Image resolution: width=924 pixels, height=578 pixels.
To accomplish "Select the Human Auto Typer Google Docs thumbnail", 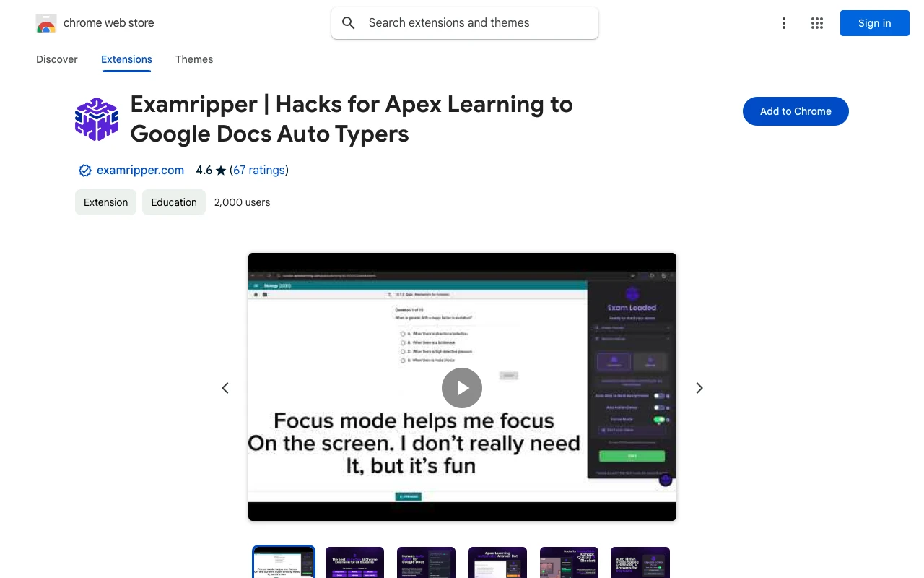I will 426,562.
